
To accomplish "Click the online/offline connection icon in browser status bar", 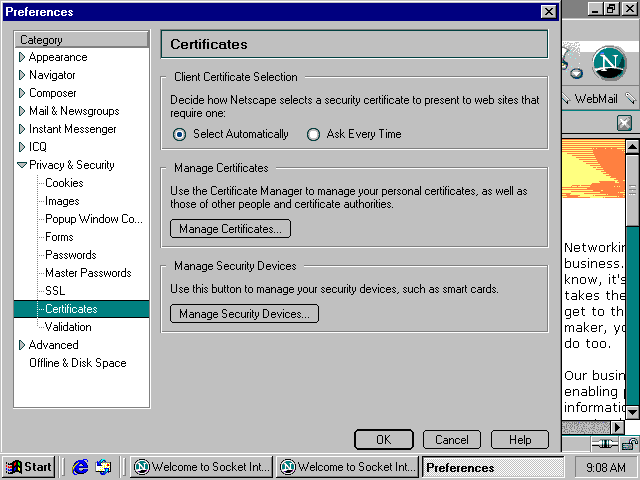I will coord(605,444).
